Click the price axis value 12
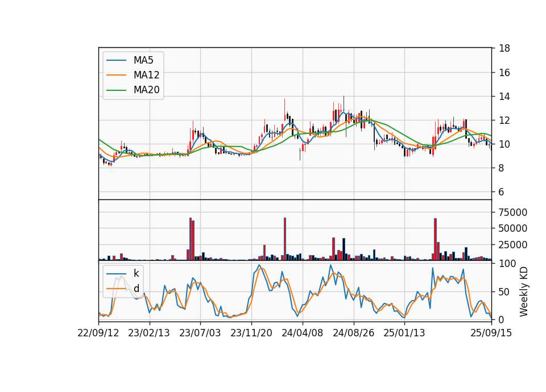This screenshot has height=392, width=546. pyautogui.click(x=504, y=120)
